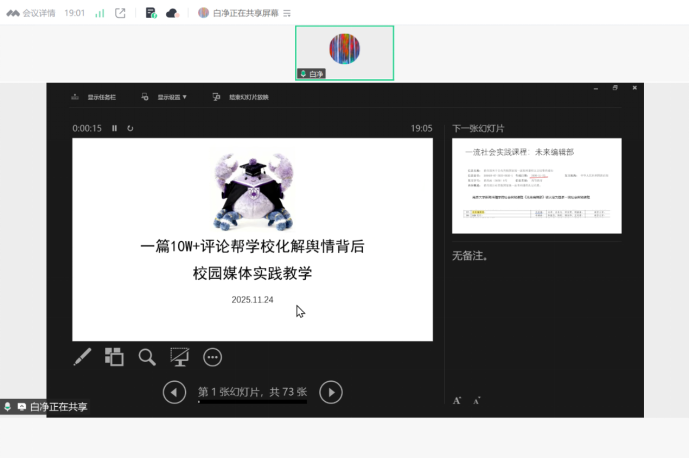Restart the presentation timer

point(130,128)
